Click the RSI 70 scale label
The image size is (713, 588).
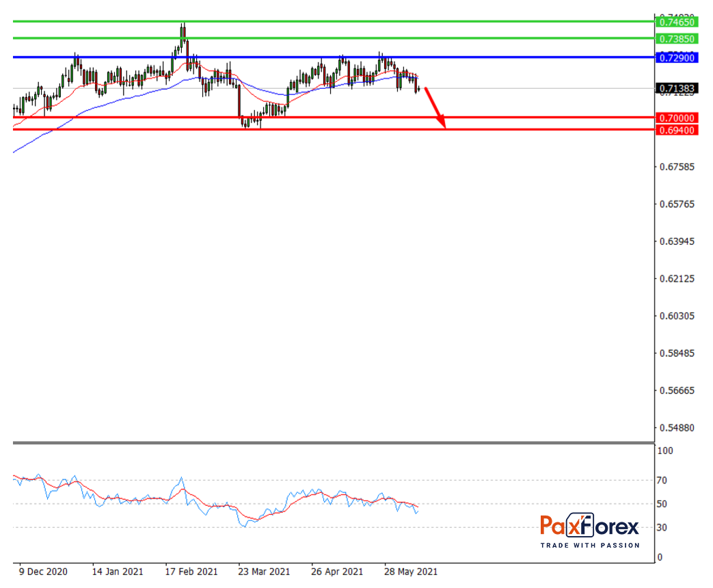point(662,480)
